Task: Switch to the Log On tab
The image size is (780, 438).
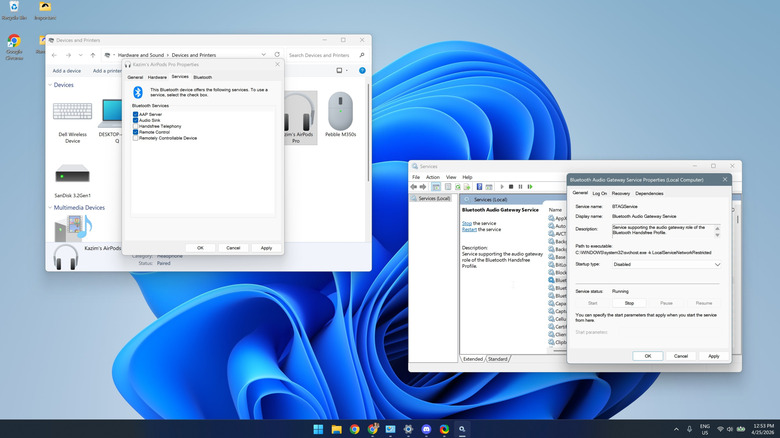Action: (599, 193)
